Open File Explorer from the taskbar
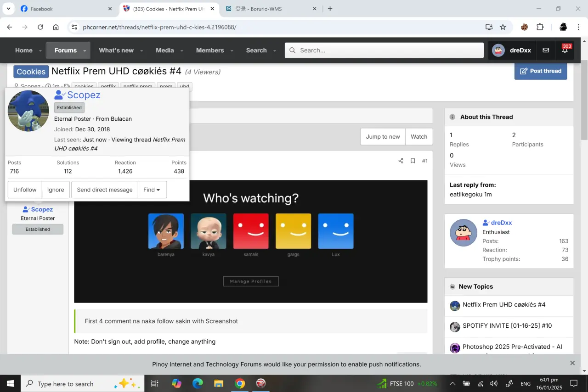This screenshot has width=588, height=392. [x=219, y=383]
